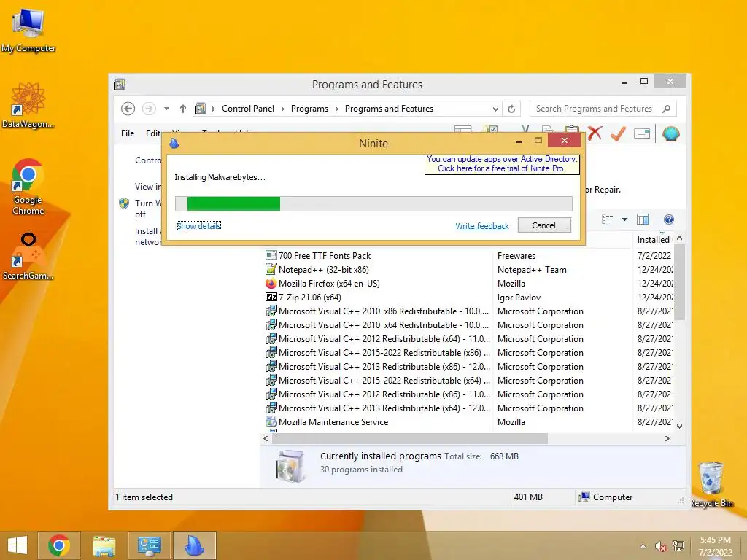Expand arrow after Programs breadcrumb
This screenshot has width=747, height=560.
337,109
